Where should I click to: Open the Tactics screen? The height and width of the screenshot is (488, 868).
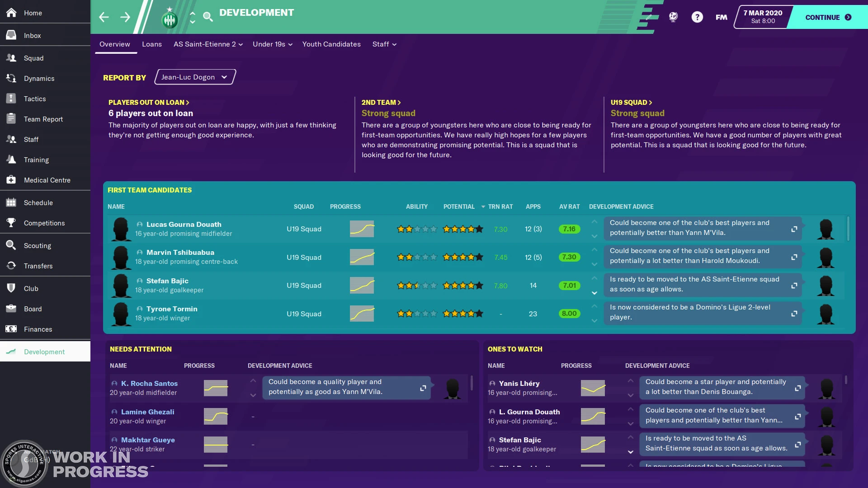point(35,99)
